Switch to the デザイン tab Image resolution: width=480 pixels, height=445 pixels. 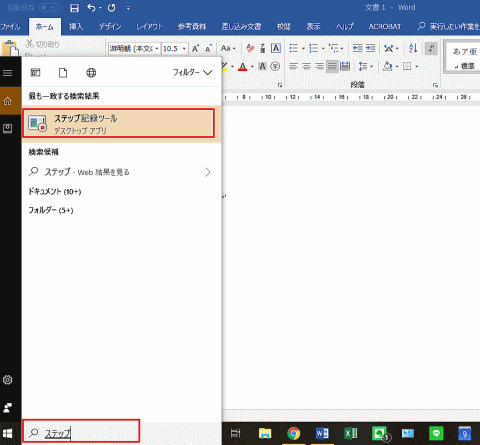click(110, 27)
